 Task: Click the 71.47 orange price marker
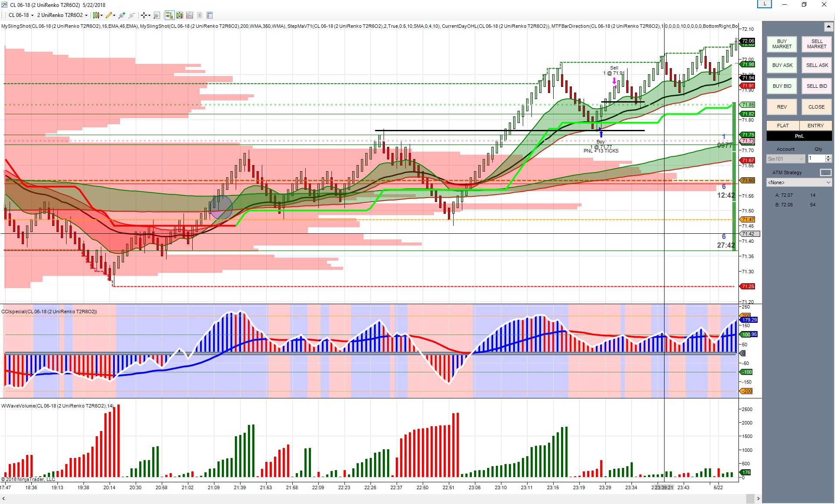click(x=748, y=219)
